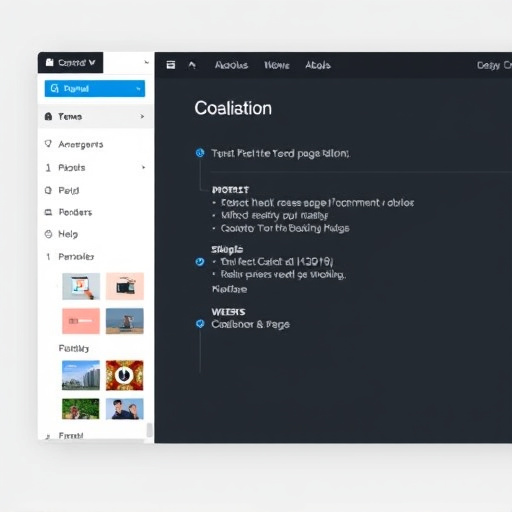Viewport: 512px width, 512px height.
Task: Select the Cosiboor & Page entry
Action: (x=250, y=324)
